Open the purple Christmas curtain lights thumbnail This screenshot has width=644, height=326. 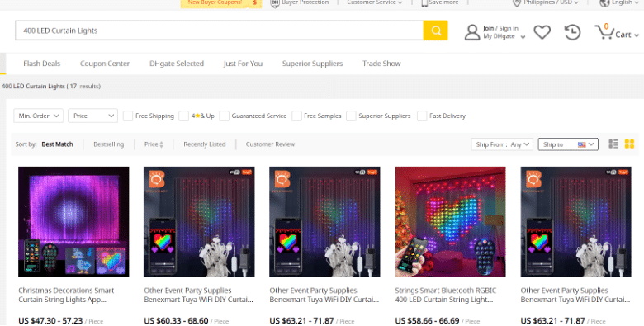(x=73, y=222)
